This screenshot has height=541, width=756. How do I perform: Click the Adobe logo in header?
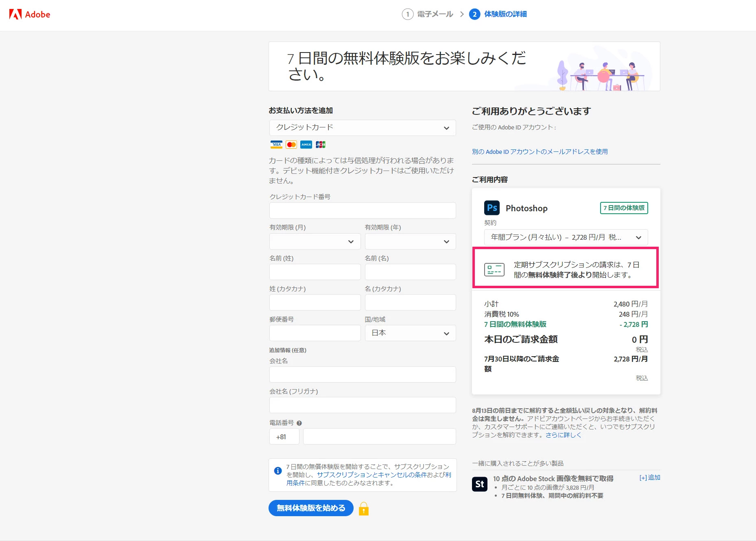click(x=30, y=15)
